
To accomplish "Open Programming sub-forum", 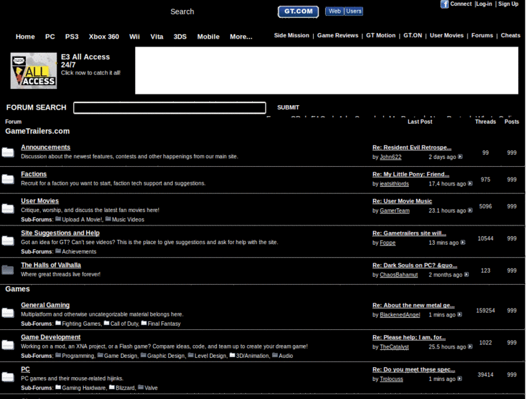I will point(78,356).
